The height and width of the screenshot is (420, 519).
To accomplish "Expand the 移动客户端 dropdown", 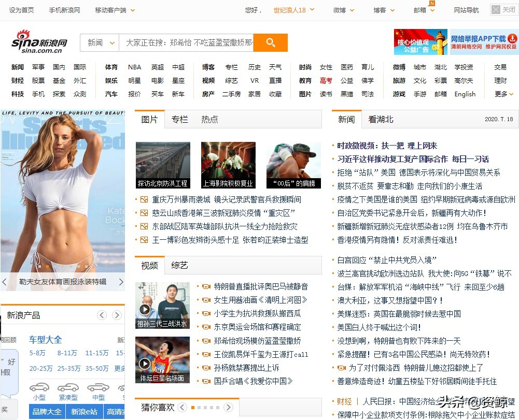I will pyautogui.click(x=115, y=9).
